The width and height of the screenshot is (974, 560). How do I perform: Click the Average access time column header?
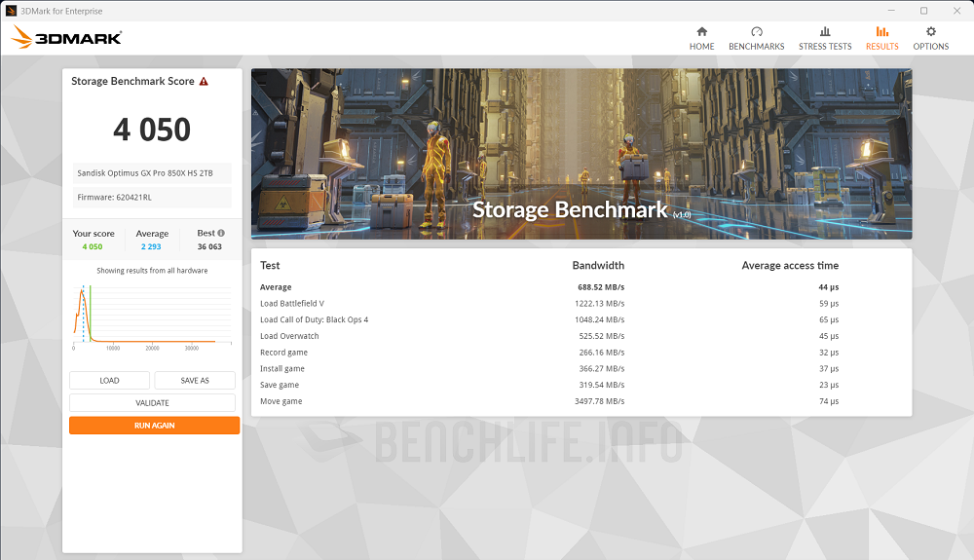click(x=790, y=265)
